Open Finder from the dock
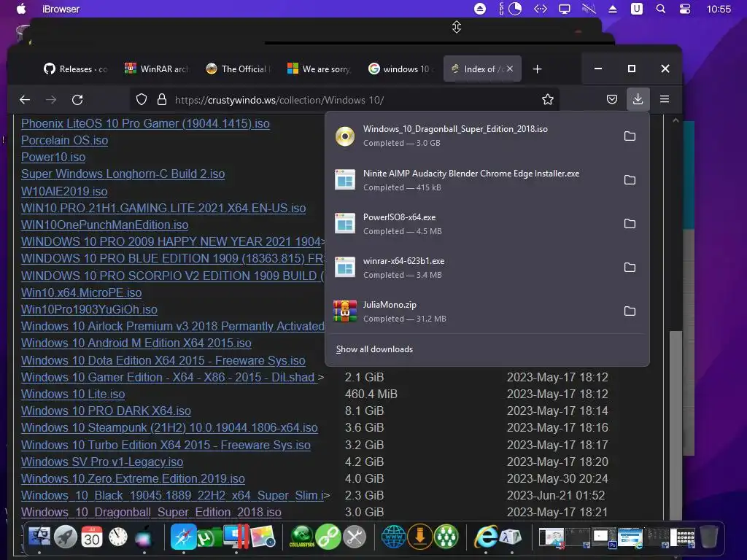The width and height of the screenshot is (747, 560). pyautogui.click(x=39, y=537)
